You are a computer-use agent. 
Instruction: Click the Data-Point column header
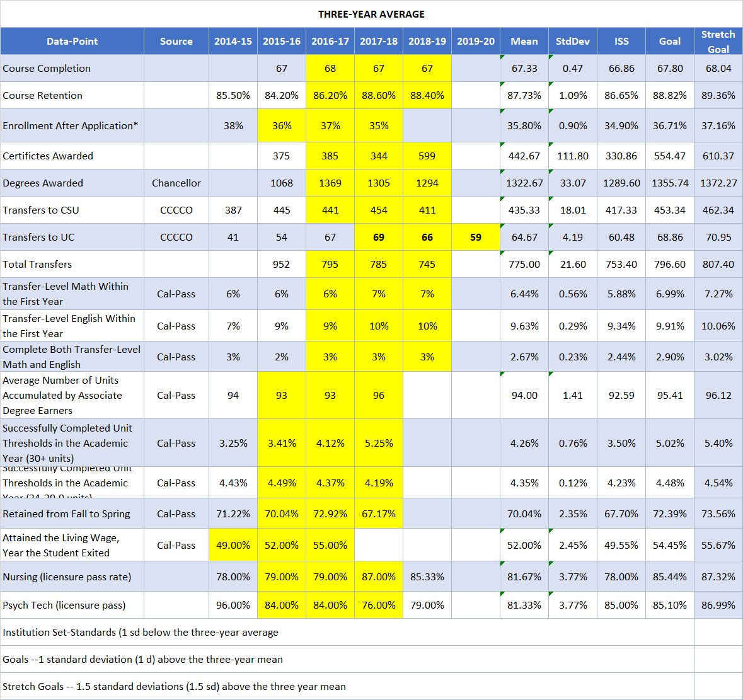pos(72,42)
